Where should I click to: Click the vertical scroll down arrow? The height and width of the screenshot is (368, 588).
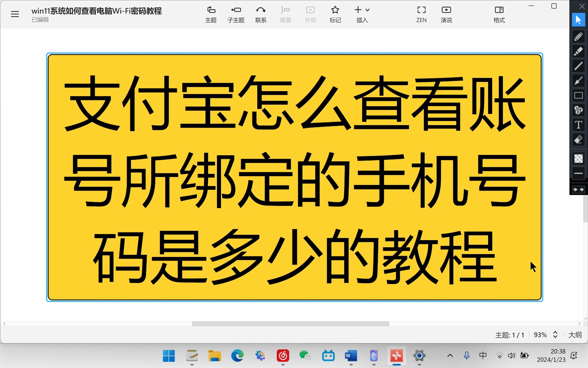(x=585, y=318)
